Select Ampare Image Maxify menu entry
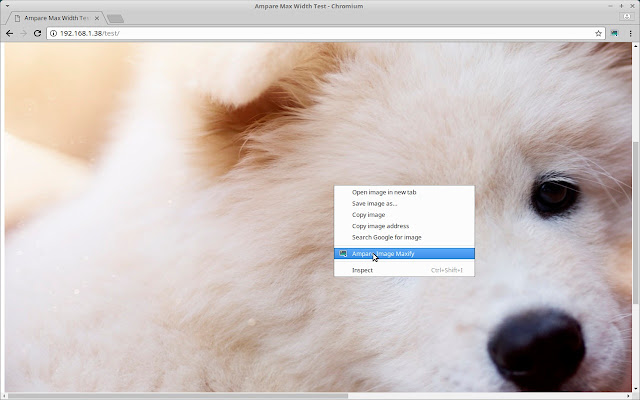 (404, 254)
